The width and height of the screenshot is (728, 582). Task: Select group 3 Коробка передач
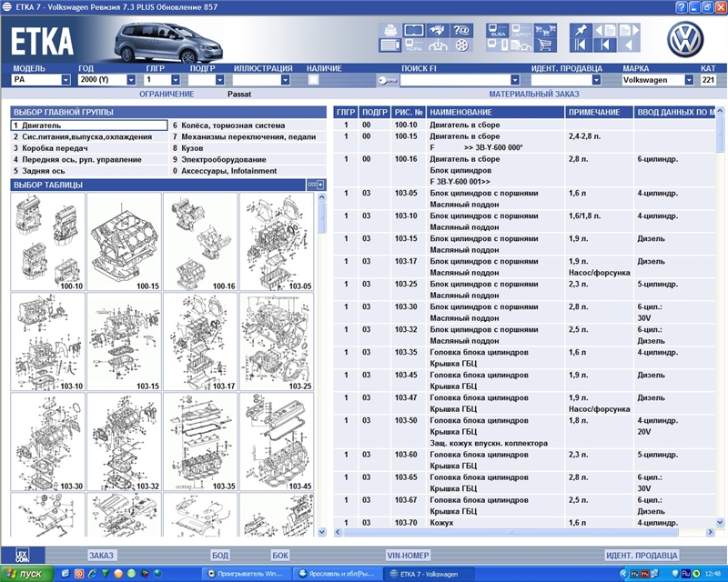pyautogui.click(x=89, y=148)
